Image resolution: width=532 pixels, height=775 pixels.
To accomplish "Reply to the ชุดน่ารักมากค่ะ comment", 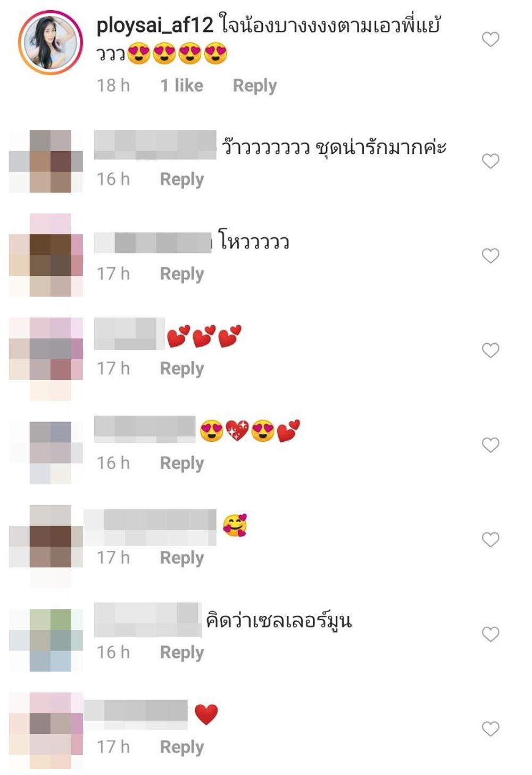I will click(x=182, y=179).
